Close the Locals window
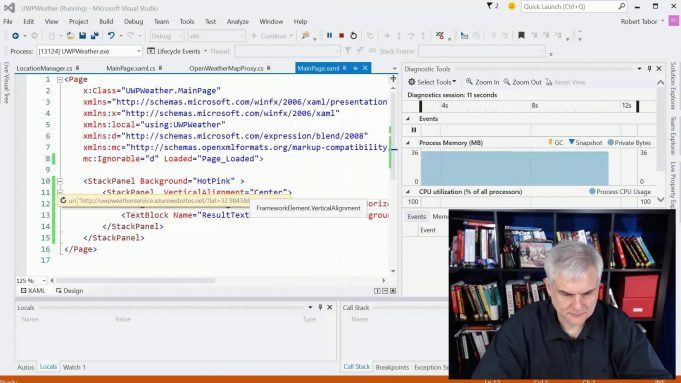 [330, 307]
